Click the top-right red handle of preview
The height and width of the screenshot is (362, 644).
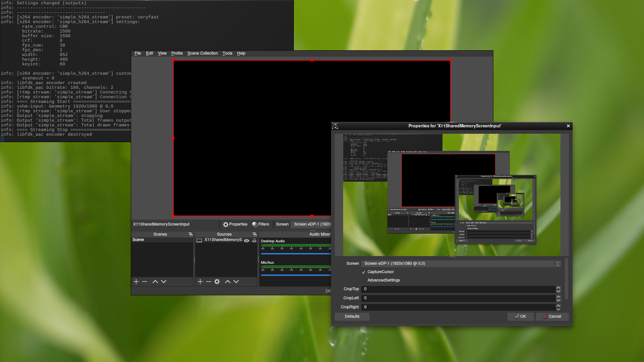click(450, 60)
